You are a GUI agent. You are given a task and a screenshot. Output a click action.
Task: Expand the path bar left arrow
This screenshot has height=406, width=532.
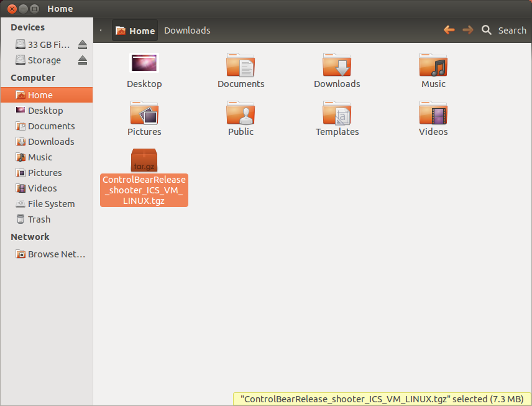pyautogui.click(x=101, y=30)
